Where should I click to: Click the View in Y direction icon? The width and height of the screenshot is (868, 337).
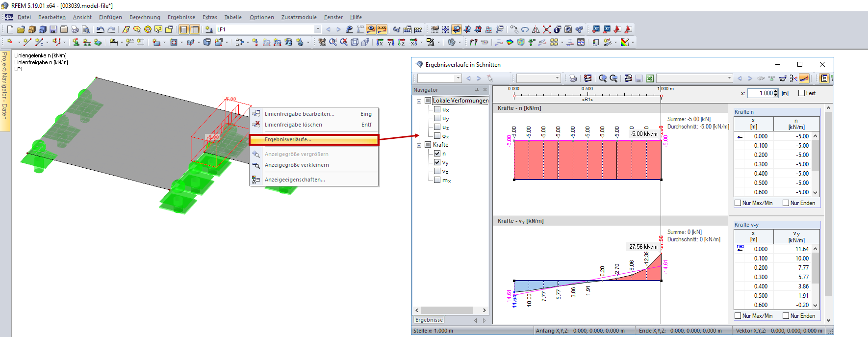390,42
